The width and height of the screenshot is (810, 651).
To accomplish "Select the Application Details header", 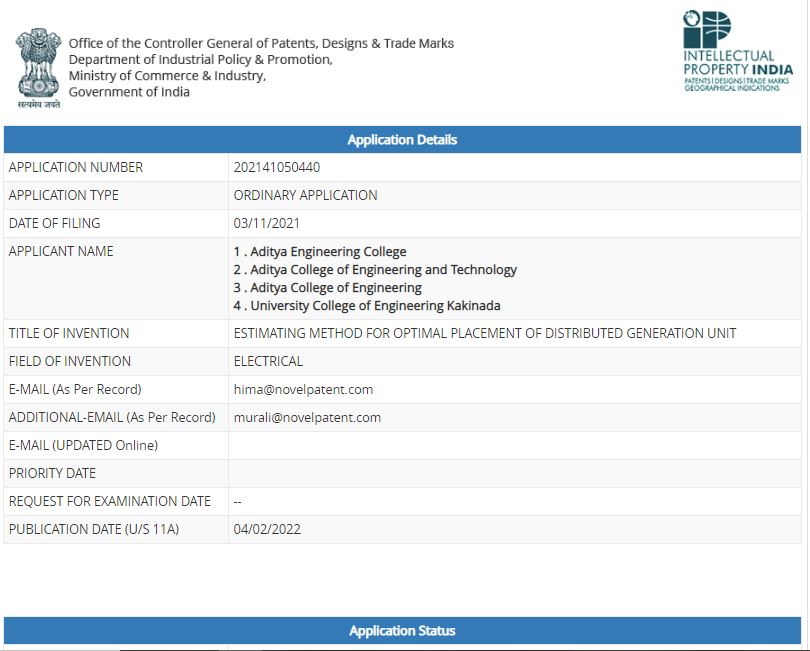I will pyautogui.click(x=402, y=140).
